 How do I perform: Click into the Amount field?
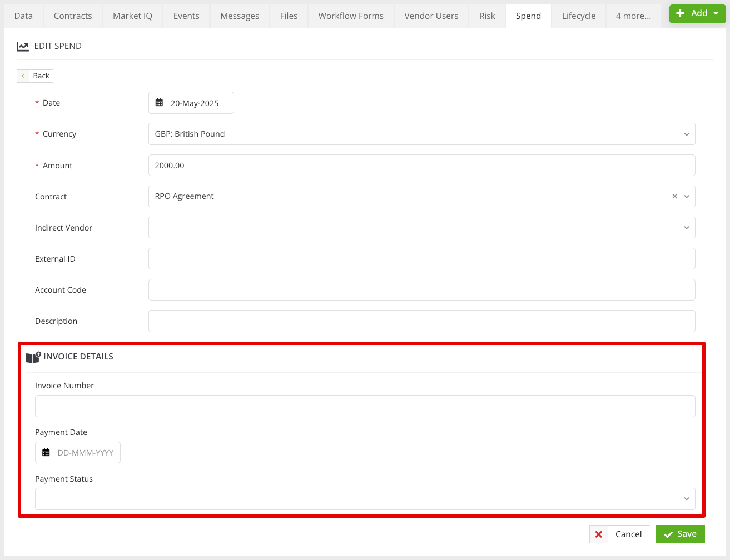pos(421,166)
